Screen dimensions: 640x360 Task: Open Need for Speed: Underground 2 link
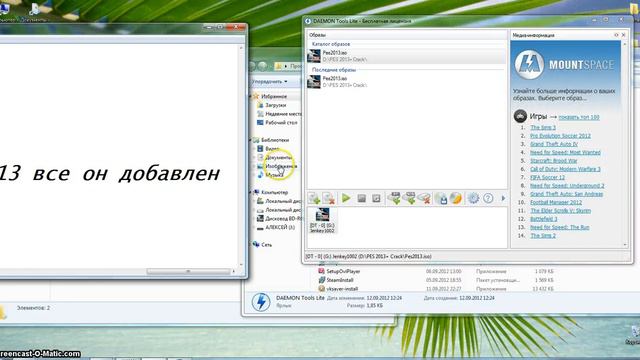pos(567,186)
